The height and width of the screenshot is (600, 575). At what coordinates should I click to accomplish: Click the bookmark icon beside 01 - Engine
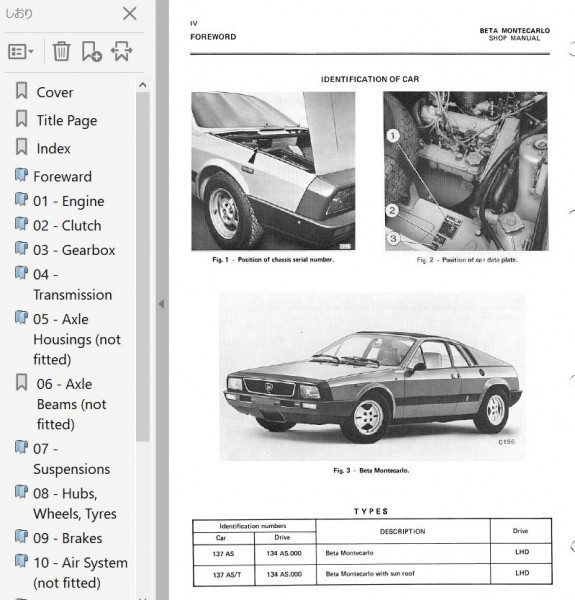(21, 200)
